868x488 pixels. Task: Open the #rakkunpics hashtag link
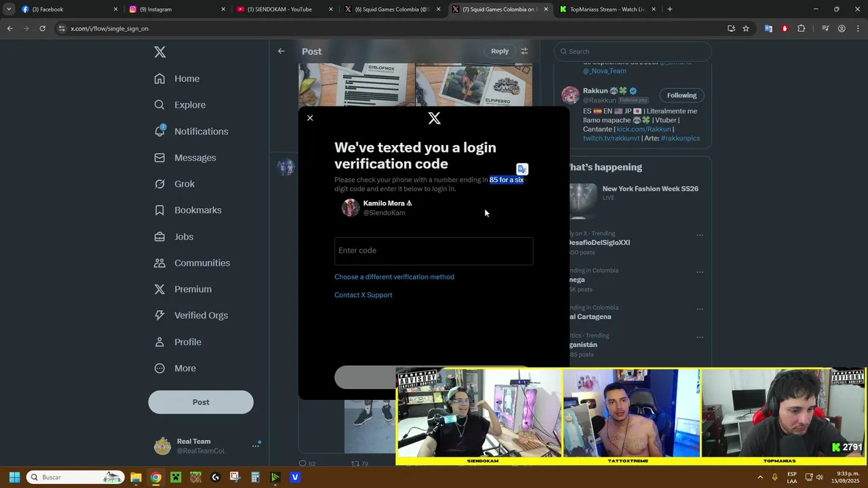680,138
